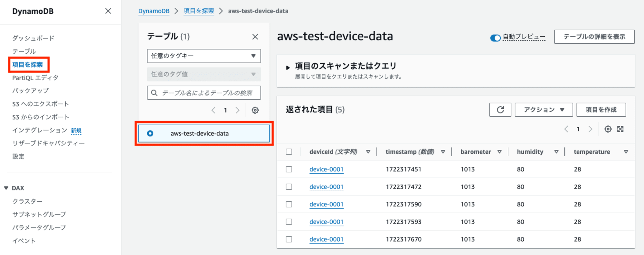Click テーブルの詳細を表示 button
The height and width of the screenshot is (255, 644).
(x=594, y=37)
